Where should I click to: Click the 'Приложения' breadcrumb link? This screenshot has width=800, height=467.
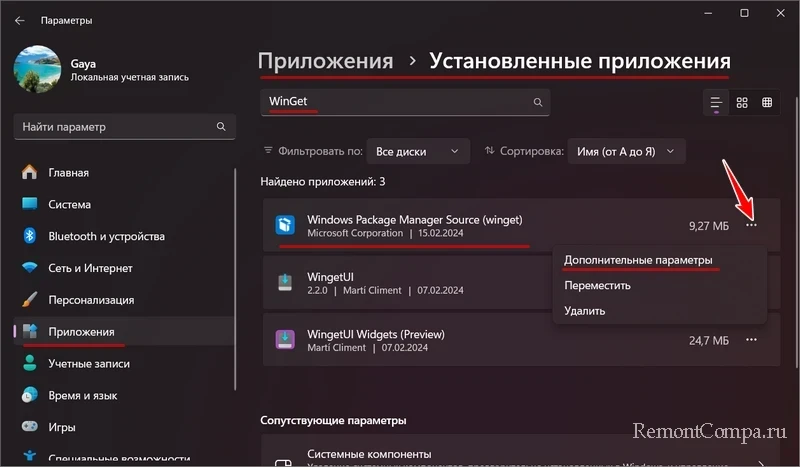point(326,61)
